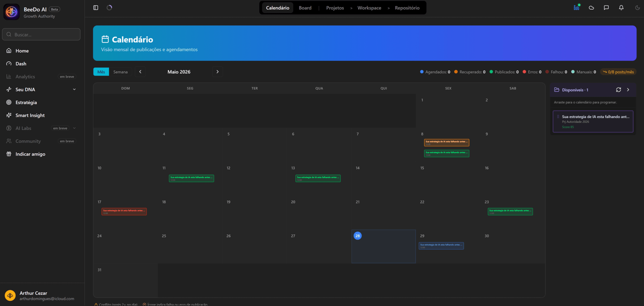Image resolution: width=644 pixels, height=306 pixels.
Task: Click the blue Agendados legend dot
Action: click(422, 72)
